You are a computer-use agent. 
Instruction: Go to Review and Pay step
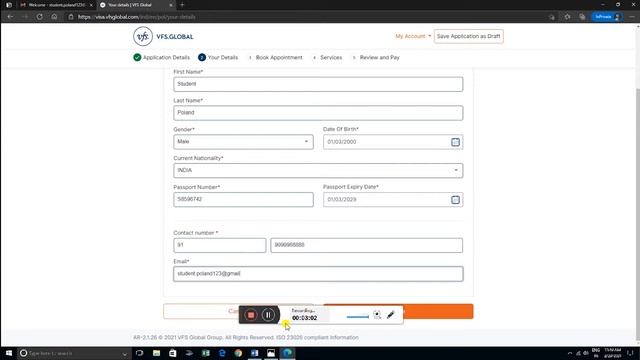[376, 58]
